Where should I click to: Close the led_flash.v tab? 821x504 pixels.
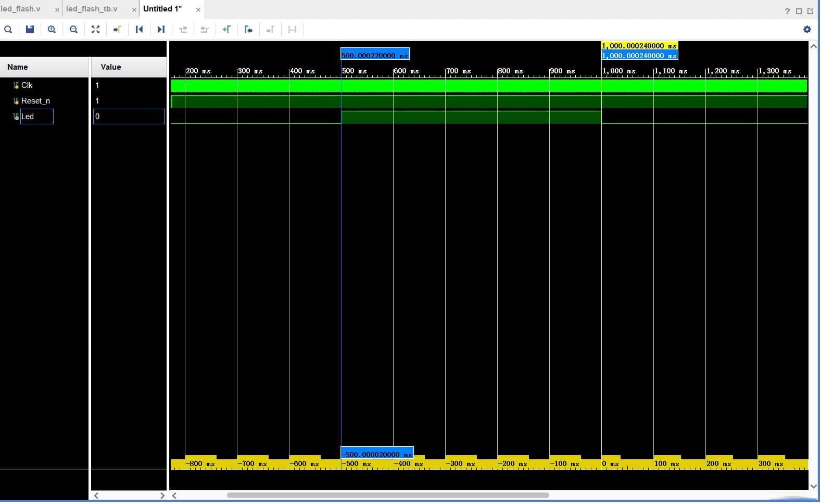tap(57, 10)
